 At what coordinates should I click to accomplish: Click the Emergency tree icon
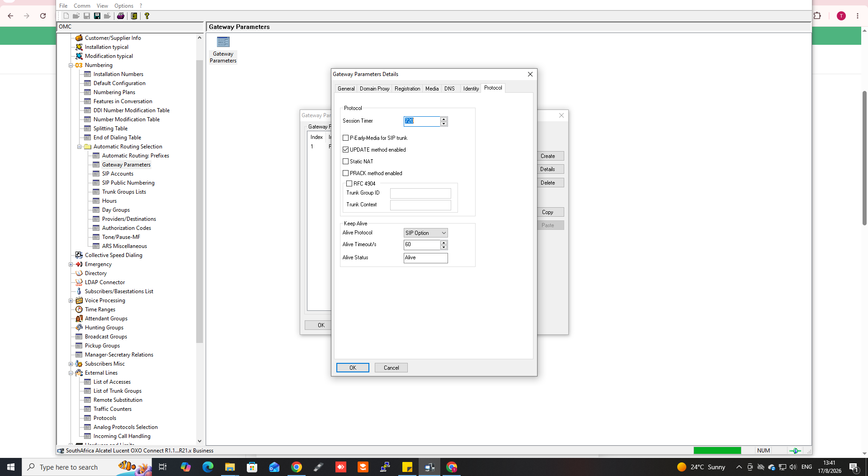tap(79, 264)
